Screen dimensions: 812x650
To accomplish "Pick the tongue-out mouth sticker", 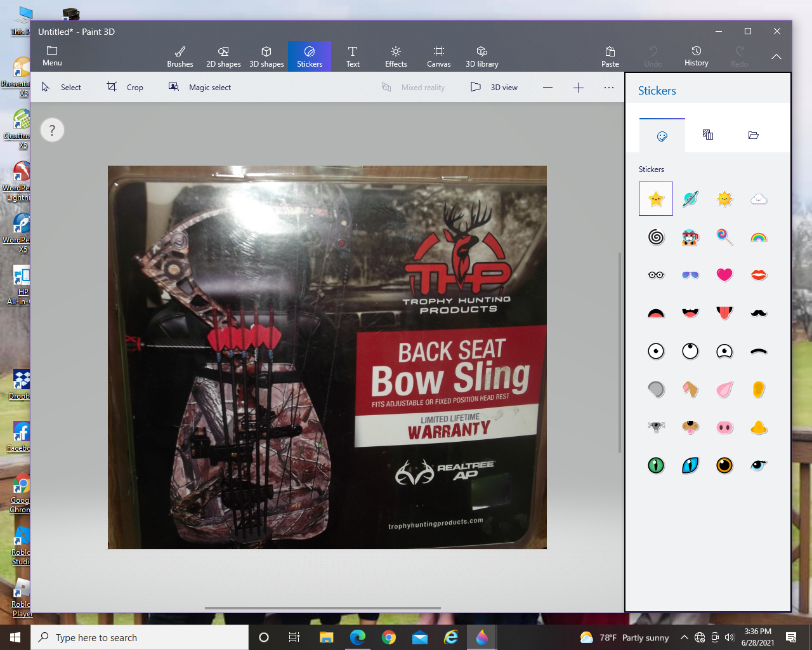I will click(724, 313).
